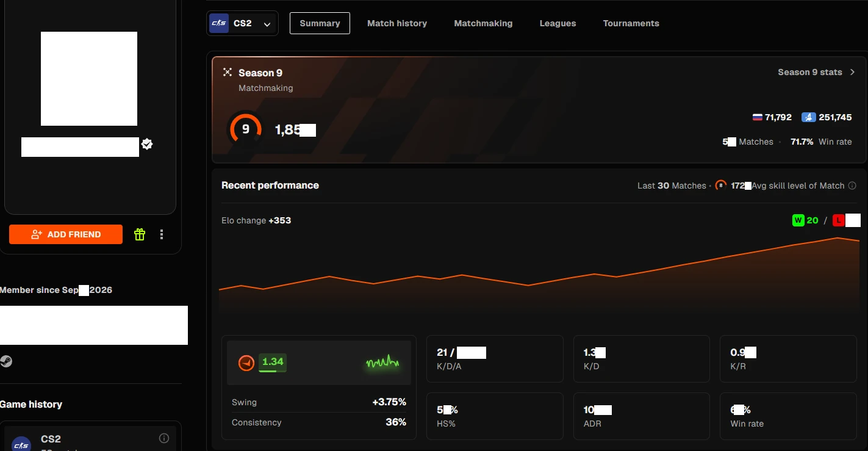Click the Steam icon in profile sidebar

tap(6, 361)
